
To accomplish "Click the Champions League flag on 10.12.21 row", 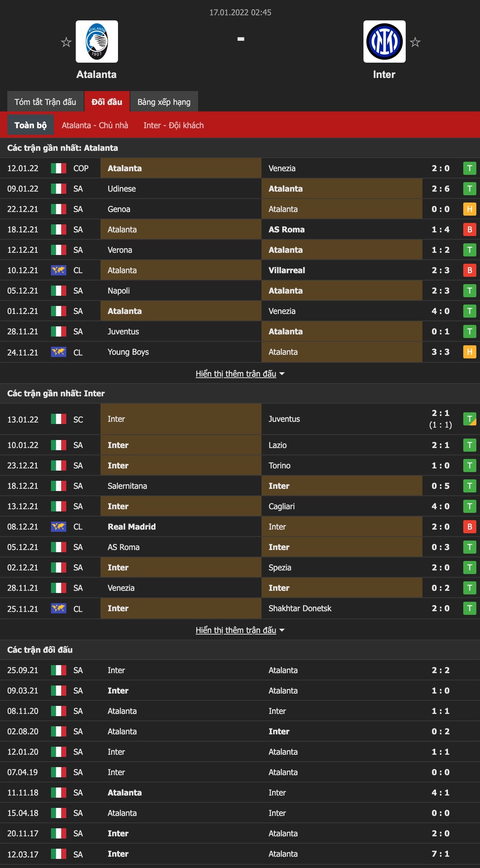I will click(x=59, y=270).
